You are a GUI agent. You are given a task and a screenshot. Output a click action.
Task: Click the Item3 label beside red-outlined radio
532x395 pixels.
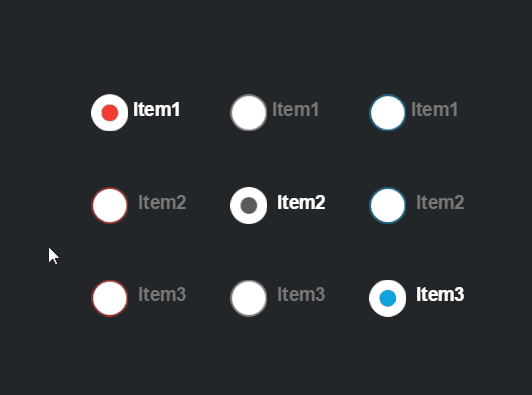click(162, 294)
